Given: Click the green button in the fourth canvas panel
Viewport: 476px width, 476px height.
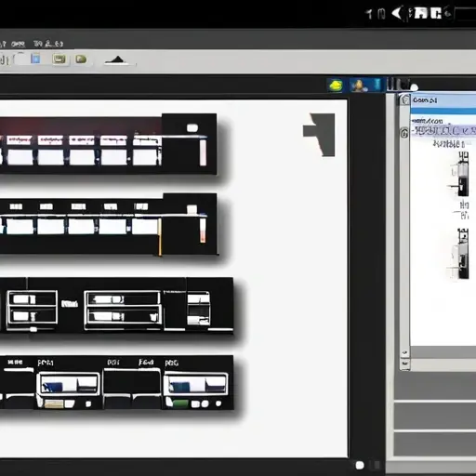Looking at the screenshot, I should (x=180, y=403).
